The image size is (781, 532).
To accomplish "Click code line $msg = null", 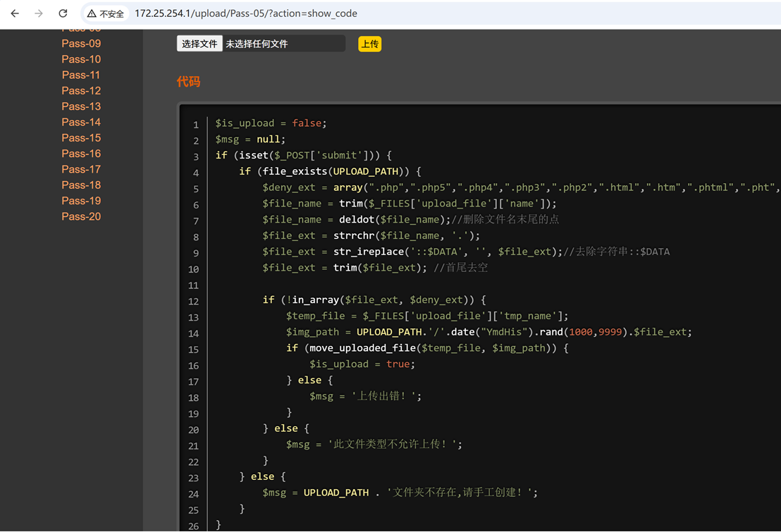I will [250, 139].
